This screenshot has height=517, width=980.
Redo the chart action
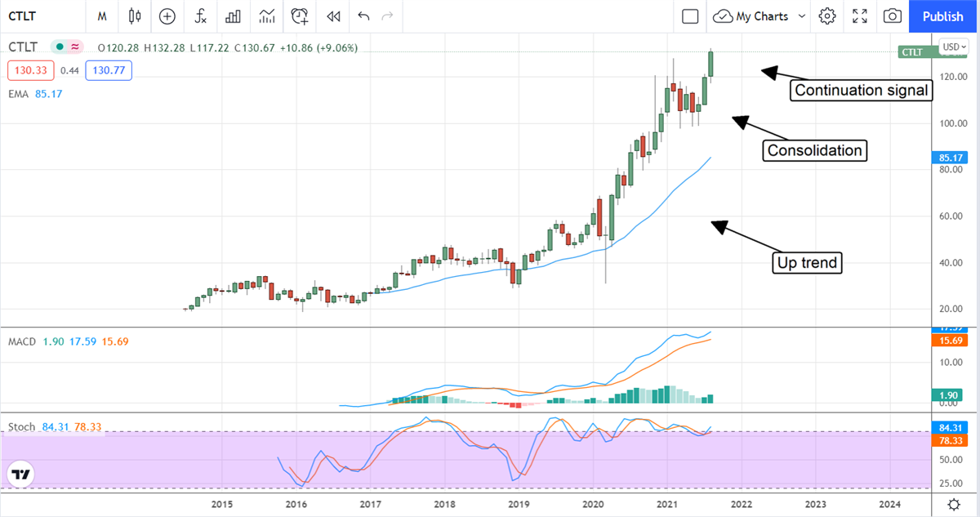pyautogui.click(x=388, y=16)
